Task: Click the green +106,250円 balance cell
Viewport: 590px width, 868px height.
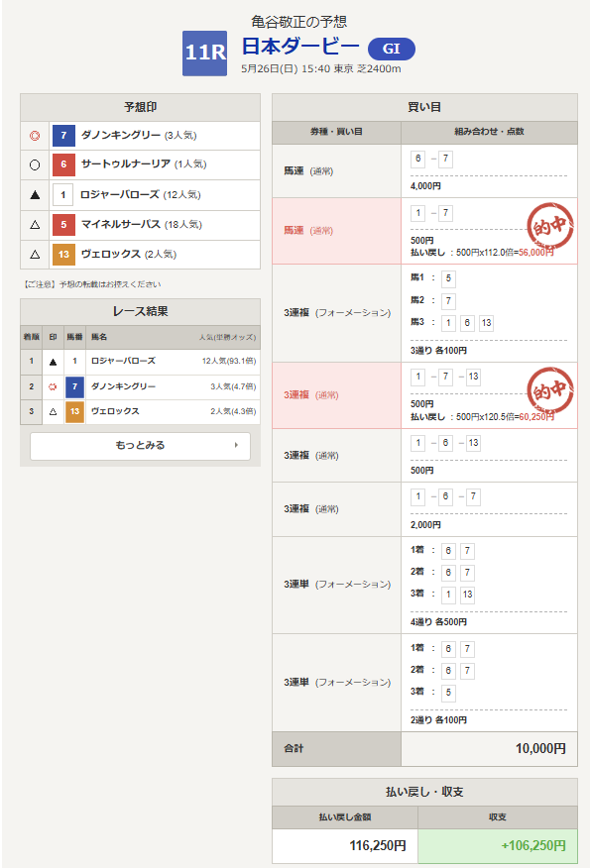Action: [x=498, y=846]
